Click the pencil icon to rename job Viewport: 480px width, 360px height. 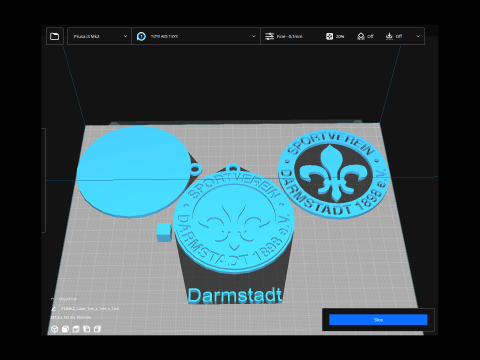coord(53,309)
